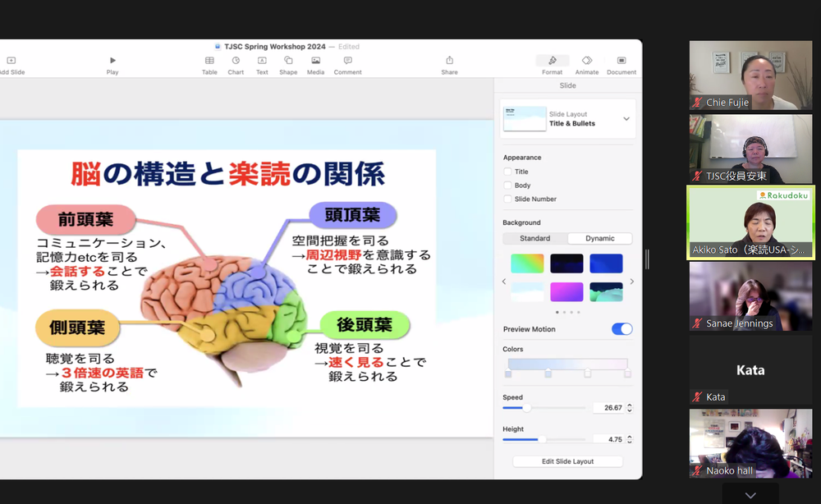Choose the green-orange gradient background swatch
This screenshot has width=821, height=504.
point(527,263)
